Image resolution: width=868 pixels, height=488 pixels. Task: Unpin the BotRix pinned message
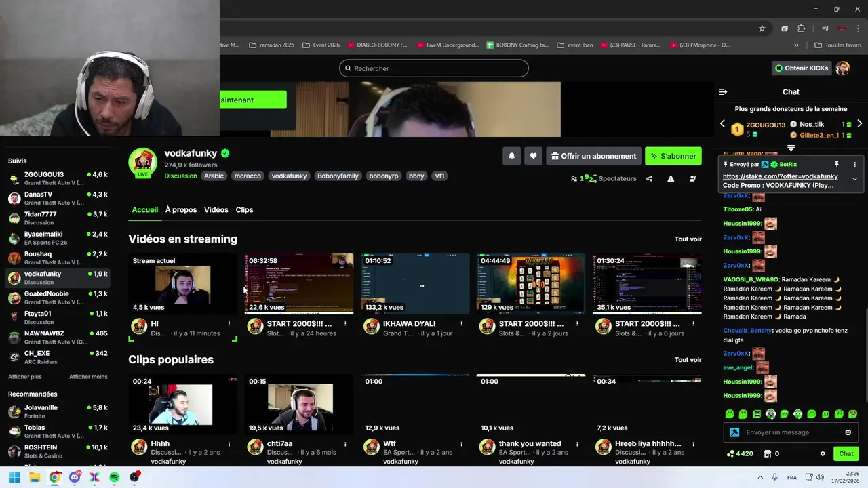pos(837,164)
